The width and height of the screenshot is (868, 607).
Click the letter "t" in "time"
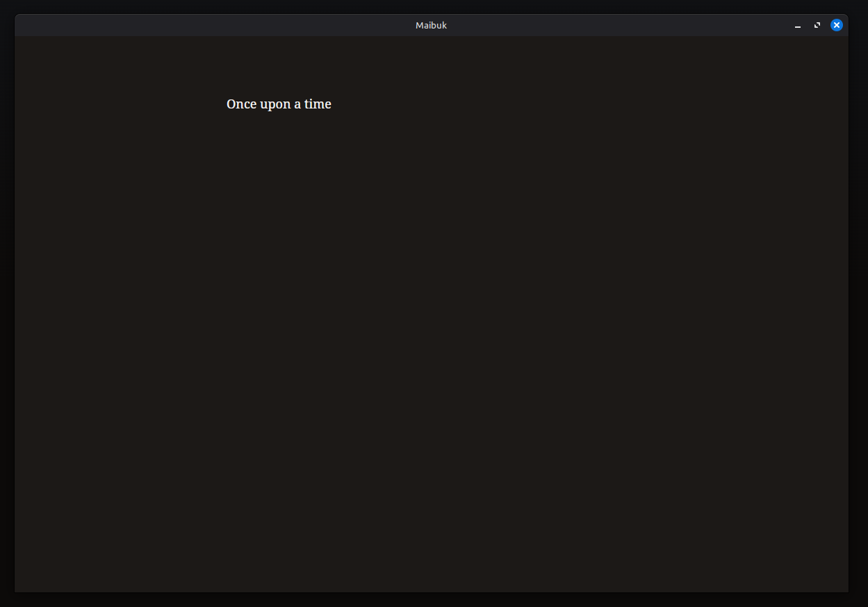(306, 104)
